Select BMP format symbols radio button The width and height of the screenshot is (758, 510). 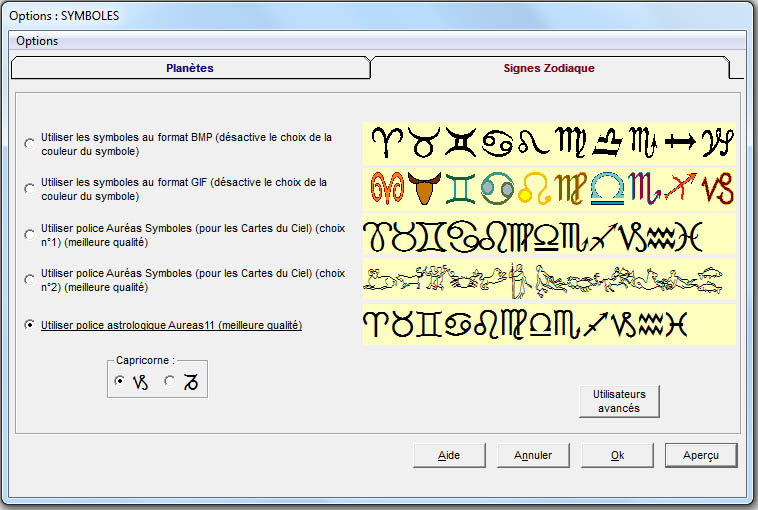point(29,144)
